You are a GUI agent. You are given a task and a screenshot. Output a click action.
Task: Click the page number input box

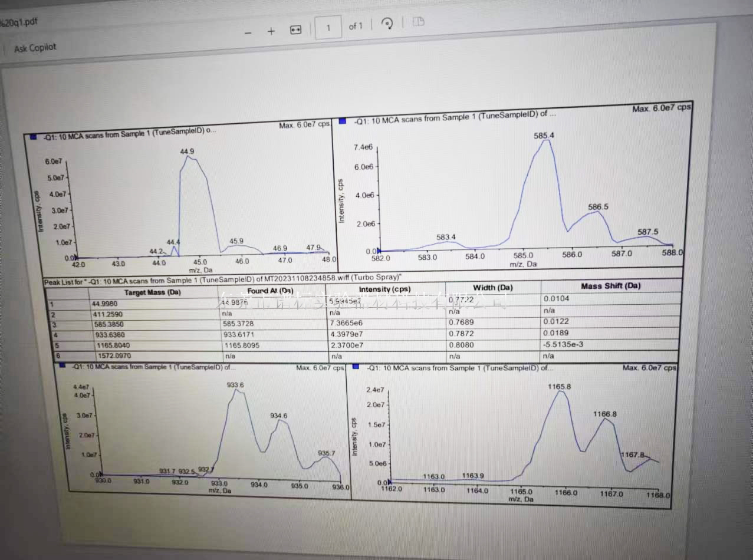coord(328,28)
